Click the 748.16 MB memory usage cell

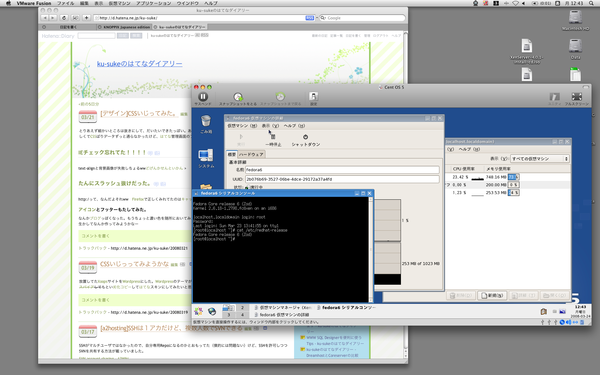pyautogui.click(x=496, y=177)
